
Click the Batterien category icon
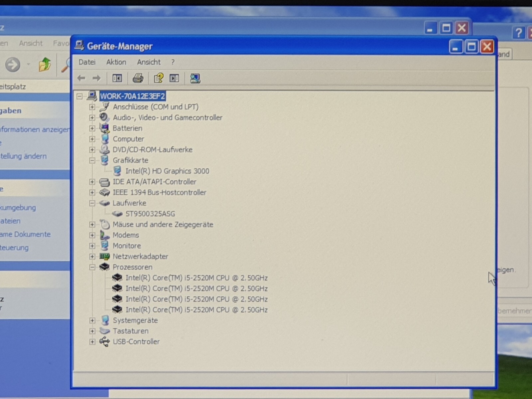[104, 128]
